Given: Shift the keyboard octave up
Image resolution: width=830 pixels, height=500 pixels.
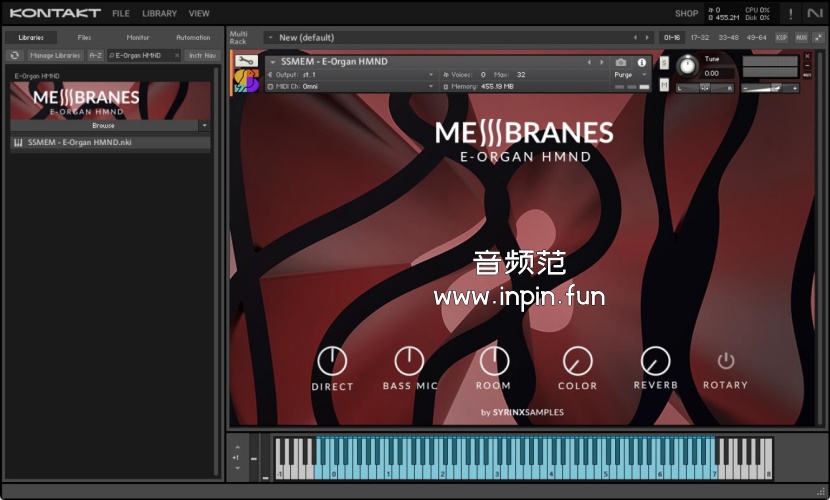Looking at the screenshot, I should click(x=237, y=448).
